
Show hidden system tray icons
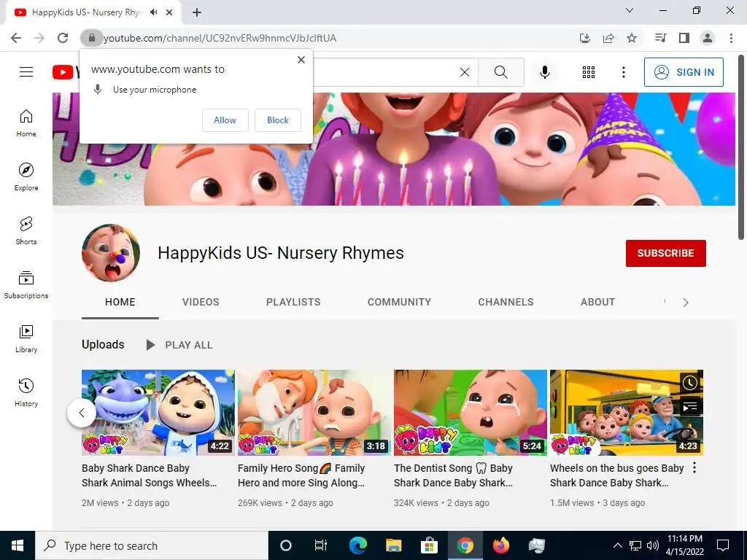click(x=617, y=545)
